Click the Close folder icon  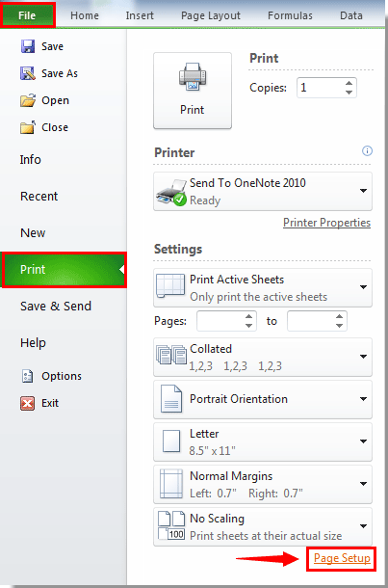pos(27,127)
